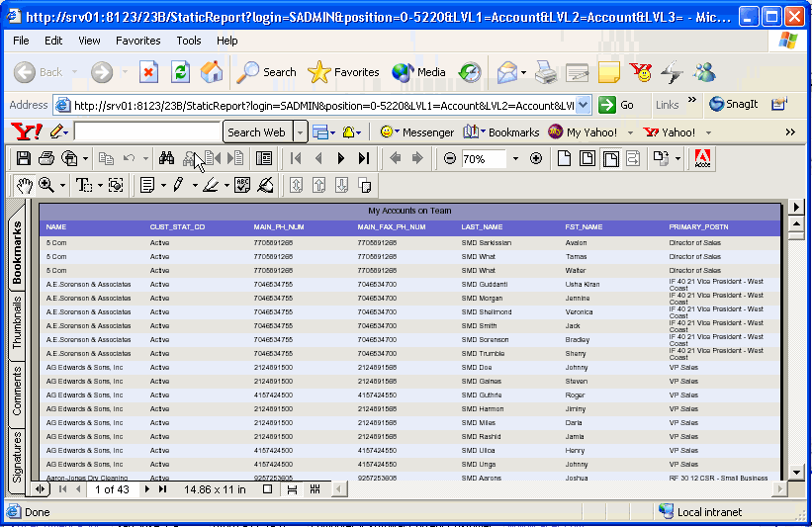Click the Print icon in Acrobat toolbar

click(x=46, y=158)
